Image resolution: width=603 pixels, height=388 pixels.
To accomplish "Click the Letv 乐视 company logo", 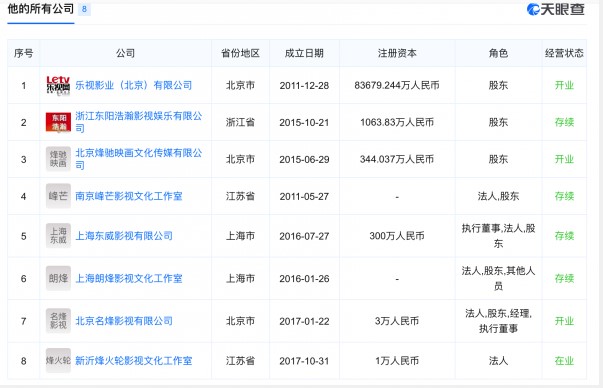I will [58, 85].
